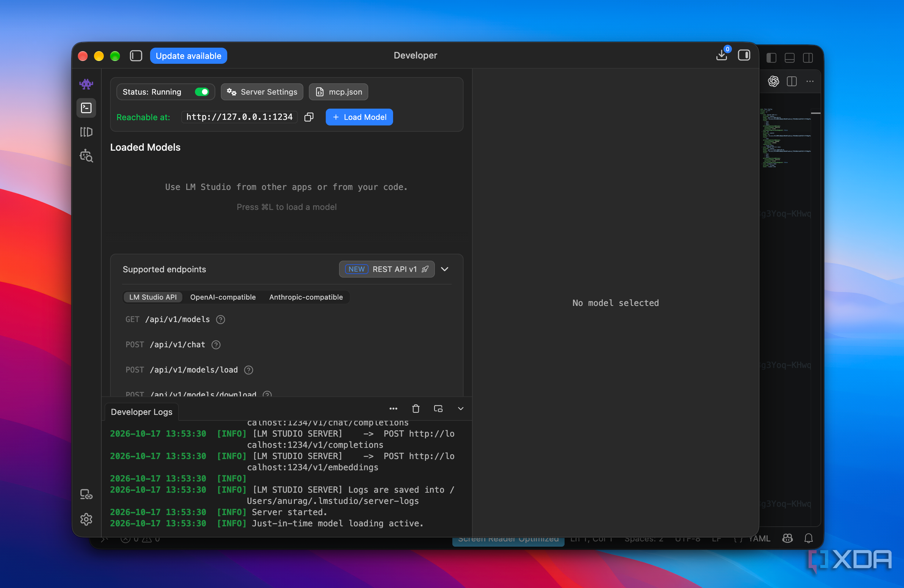Open Copilot icon in the editor status bar
The width and height of the screenshot is (904, 588).
point(787,538)
